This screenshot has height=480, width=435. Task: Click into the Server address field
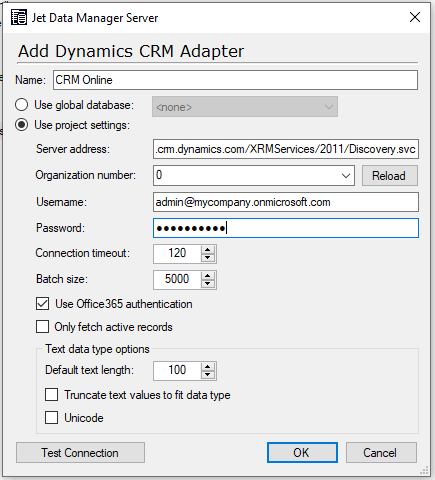tap(286, 149)
